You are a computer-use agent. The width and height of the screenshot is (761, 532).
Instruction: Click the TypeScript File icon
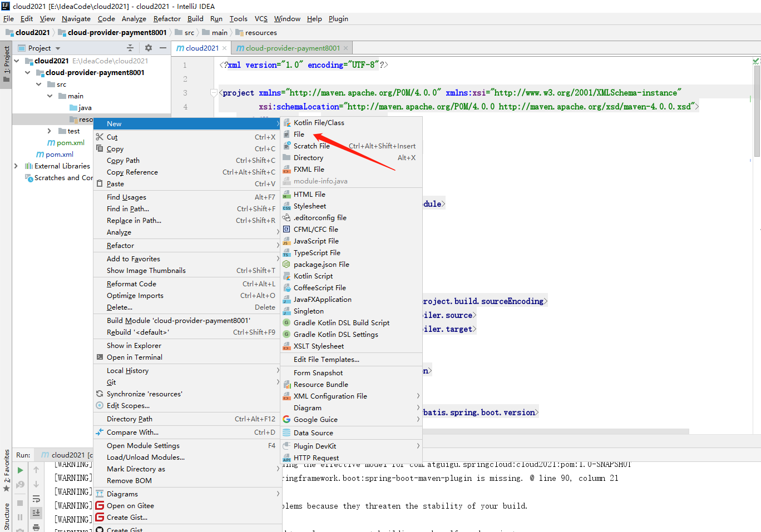(x=286, y=252)
